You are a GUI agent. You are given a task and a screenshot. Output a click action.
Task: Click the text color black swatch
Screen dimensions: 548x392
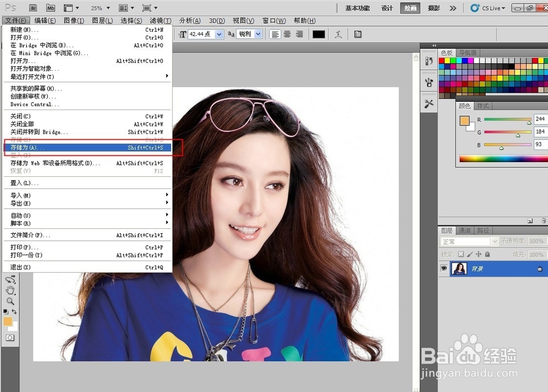pos(318,34)
